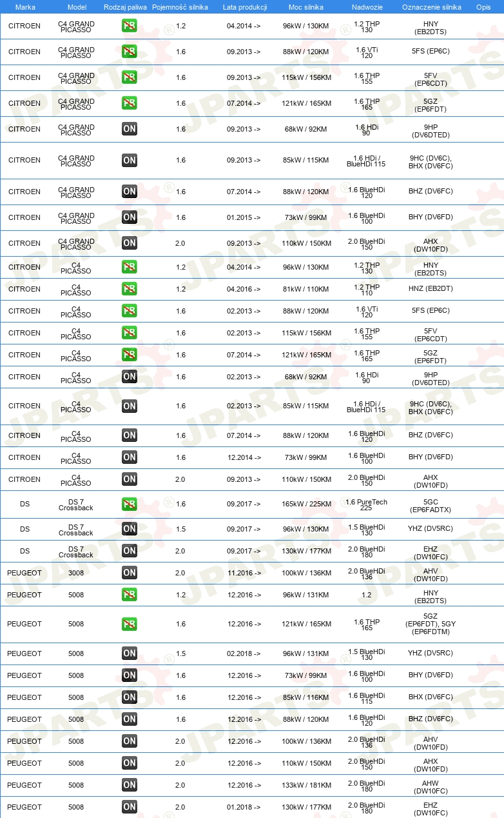The width and height of the screenshot is (504, 818).
Task: Click ON diesel icon in Peugeot 5008 AHV row
Action: [130, 741]
